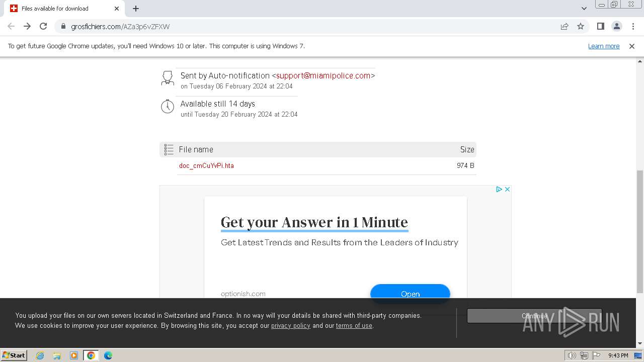
Task: Go forward to the next page
Action: tap(27, 26)
